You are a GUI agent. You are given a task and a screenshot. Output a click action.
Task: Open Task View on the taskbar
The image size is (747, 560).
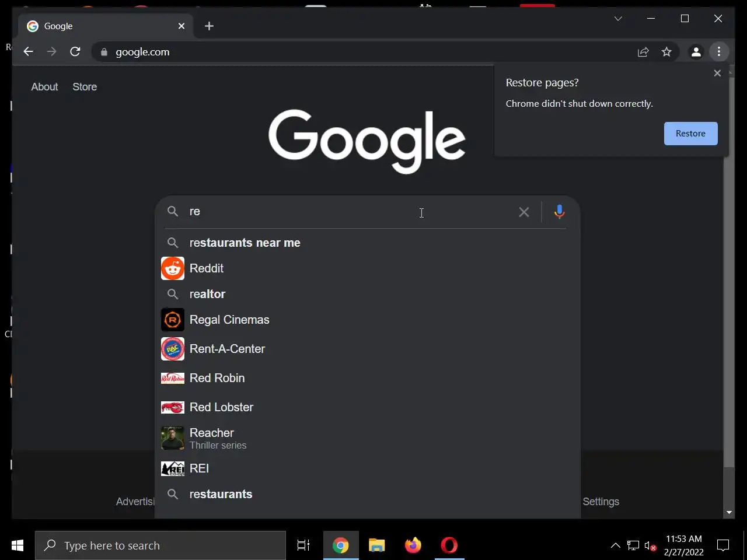303,545
